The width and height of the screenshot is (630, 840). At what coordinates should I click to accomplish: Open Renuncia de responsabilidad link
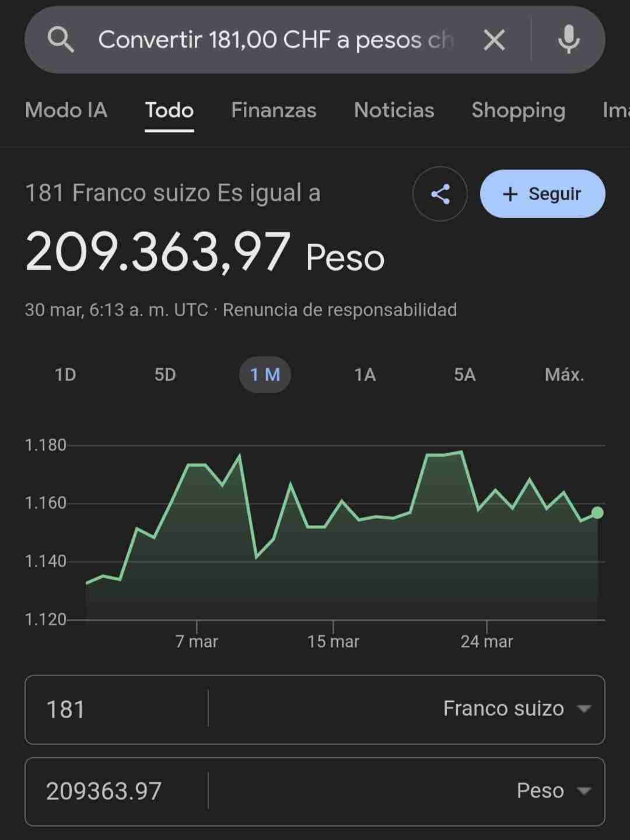point(339,310)
